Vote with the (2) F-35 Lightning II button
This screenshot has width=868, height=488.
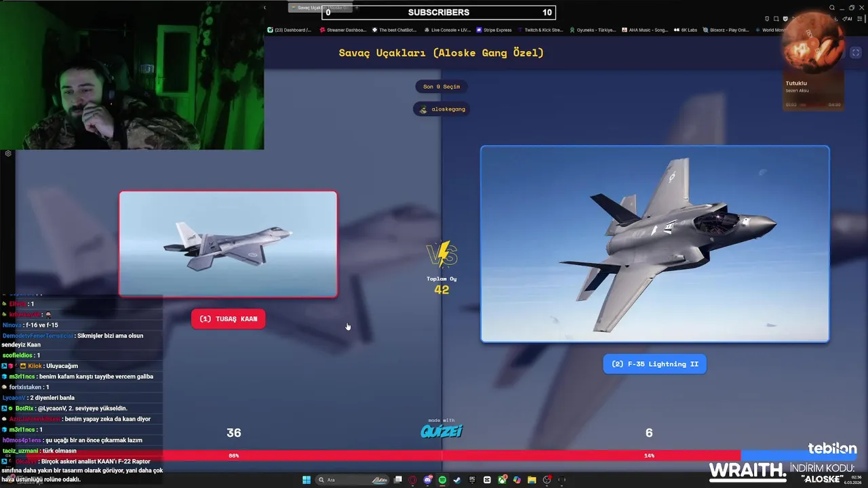pos(654,364)
